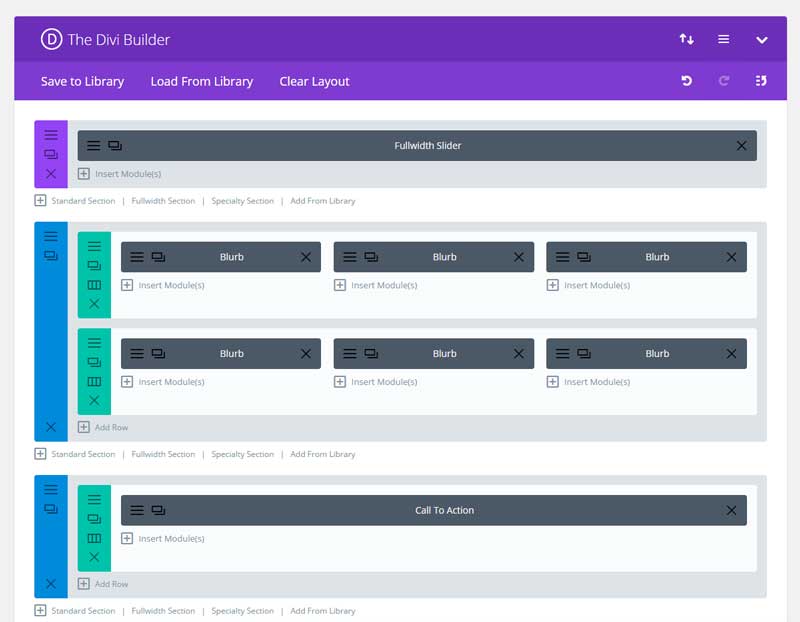Change column structure of first Blurb row

(94, 285)
